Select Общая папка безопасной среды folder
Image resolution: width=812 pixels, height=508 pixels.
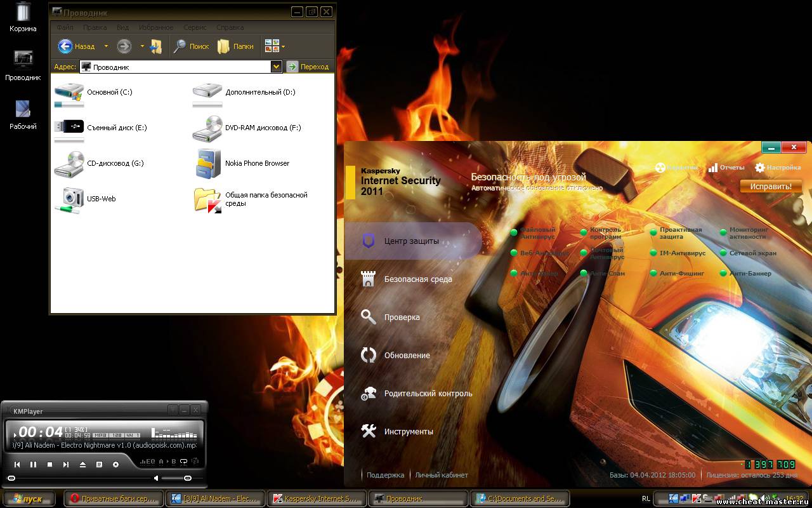click(251, 199)
